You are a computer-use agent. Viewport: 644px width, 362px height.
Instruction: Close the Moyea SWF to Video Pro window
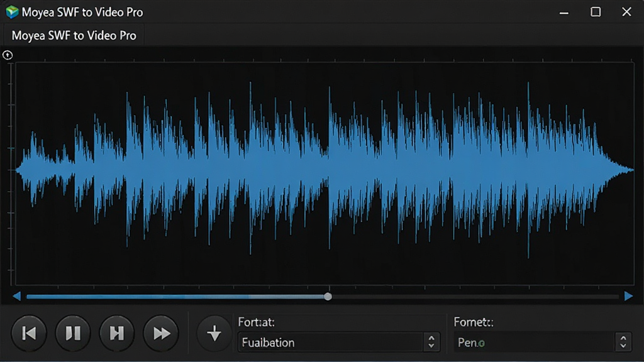coord(626,12)
